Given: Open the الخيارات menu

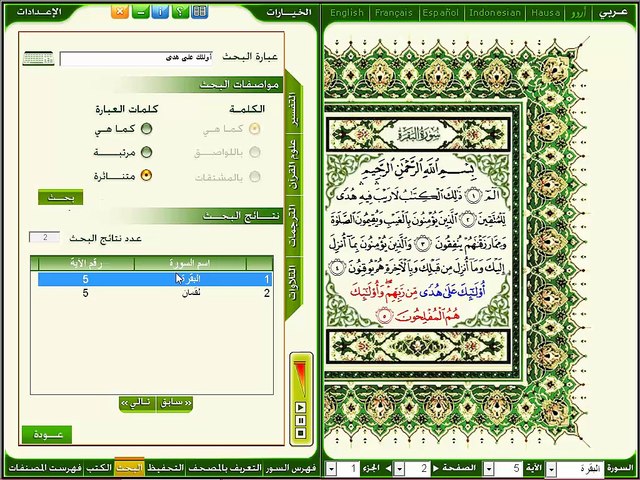Looking at the screenshot, I should (x=289, y=12).
